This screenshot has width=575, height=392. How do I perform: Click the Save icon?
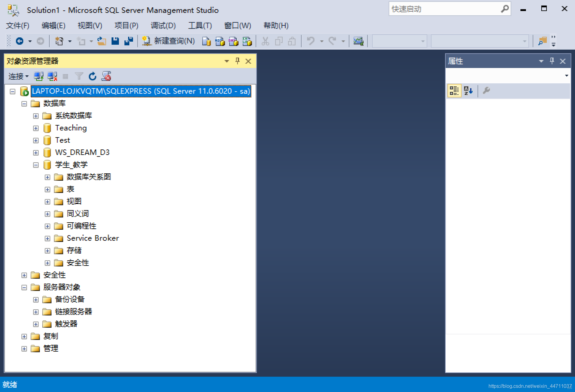[x=115, y=41]
